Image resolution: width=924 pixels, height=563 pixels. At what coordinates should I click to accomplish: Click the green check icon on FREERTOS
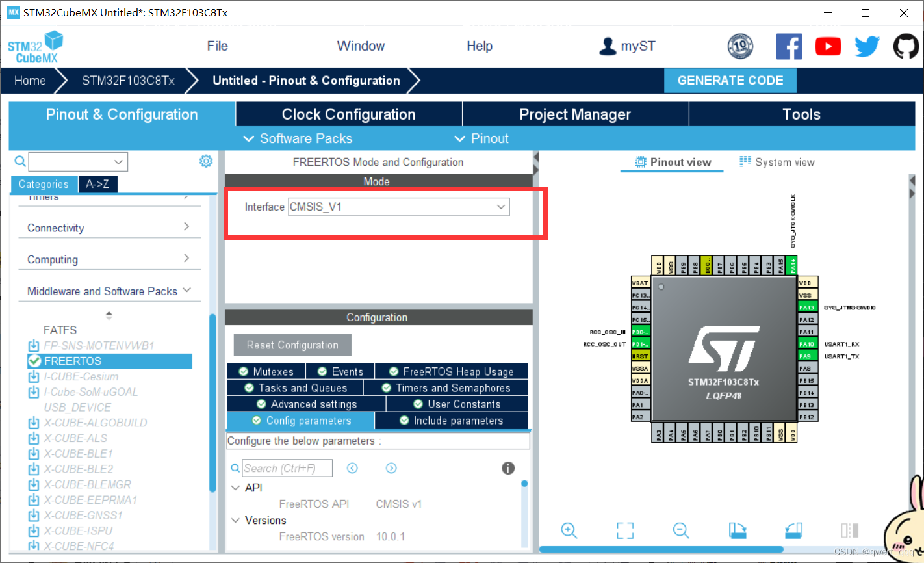pyautogui.click(x=34, y=361)
